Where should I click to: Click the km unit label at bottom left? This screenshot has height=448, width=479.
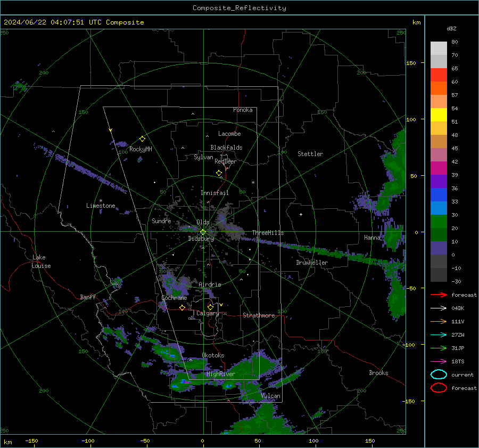(x=7, y=442)
